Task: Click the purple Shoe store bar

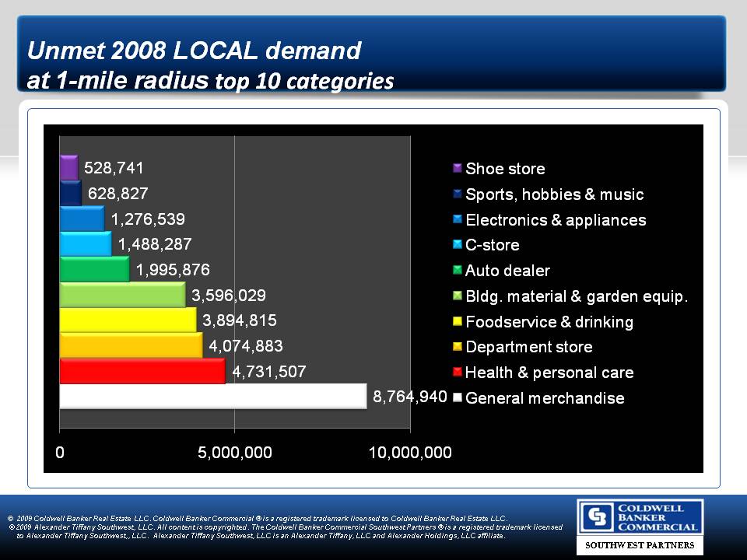Action: [68, 167]
